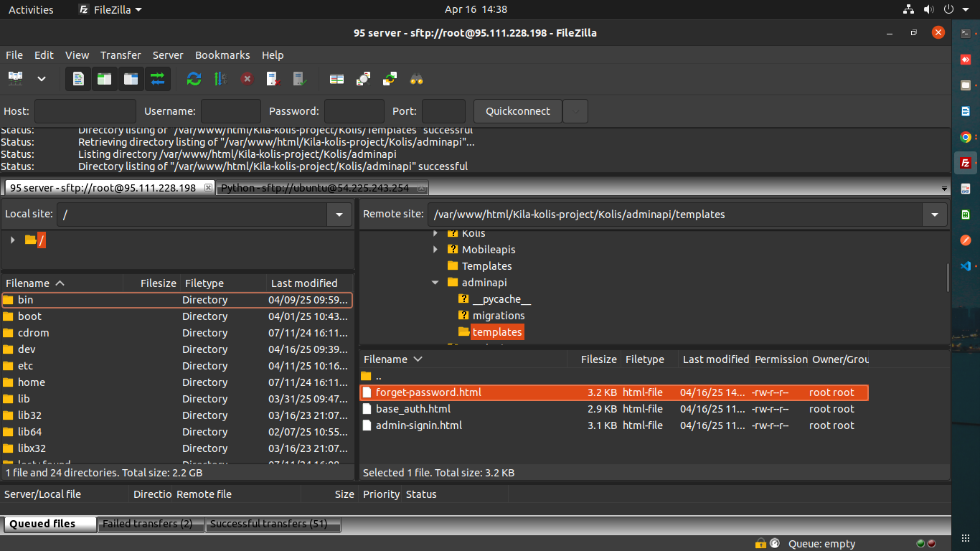This screenshot has height=551, width=980.
Task: Refresh the file and folder lists
Action: pos(194,78)
